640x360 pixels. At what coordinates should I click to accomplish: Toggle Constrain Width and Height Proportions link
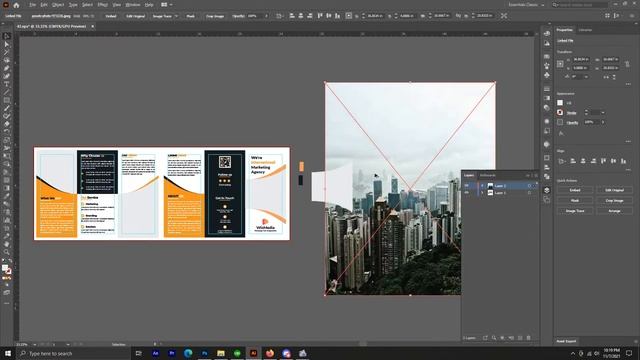pyautogui.click(x=627, y=64)
